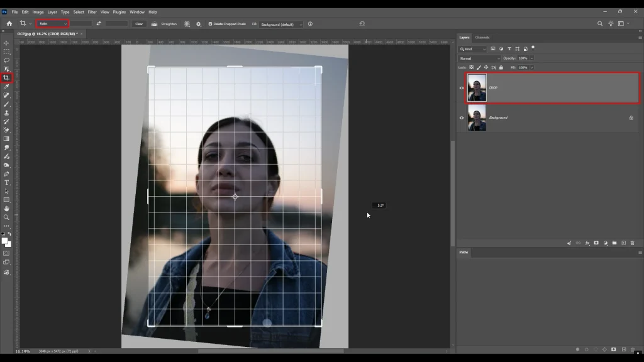The width and height of the screenshot is (644, 362).
Task: Open the Search icon in the top right
Action: coord(599,24)
